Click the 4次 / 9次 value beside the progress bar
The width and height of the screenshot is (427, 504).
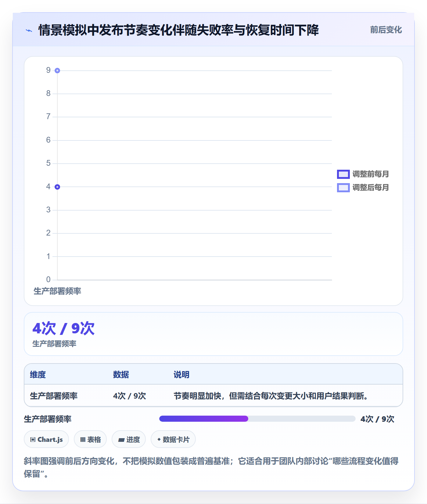[377, 419]
